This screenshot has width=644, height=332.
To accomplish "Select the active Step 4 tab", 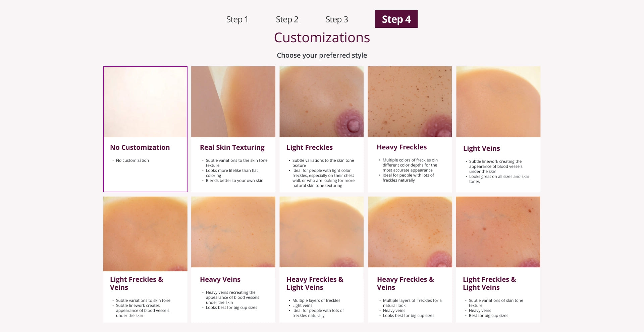I will pos(396,19).
